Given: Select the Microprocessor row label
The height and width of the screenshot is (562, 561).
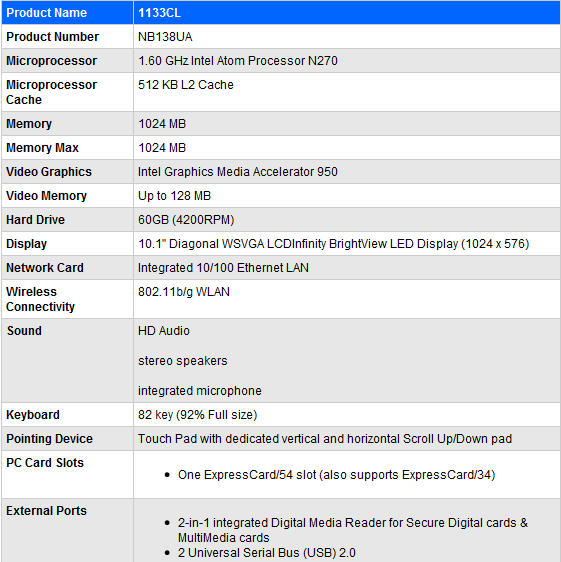Looking at the screenshot, I should coord(51,61).
